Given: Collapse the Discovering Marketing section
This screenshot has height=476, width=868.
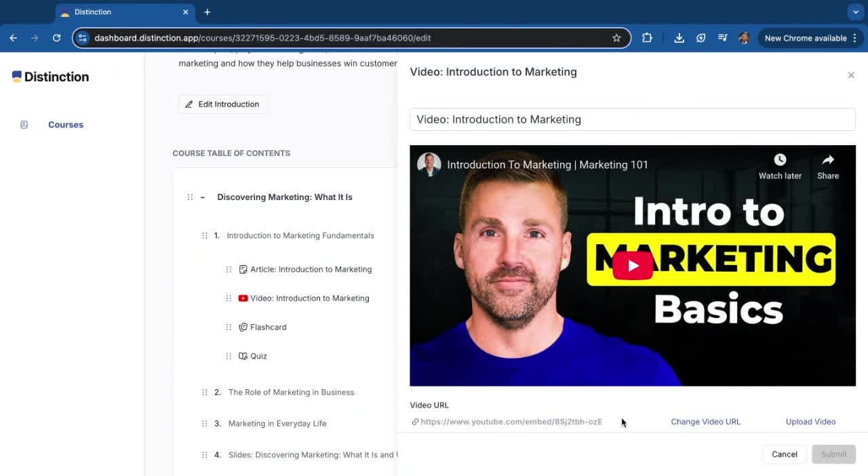Looking at the screenshot, I should point(202,197).
